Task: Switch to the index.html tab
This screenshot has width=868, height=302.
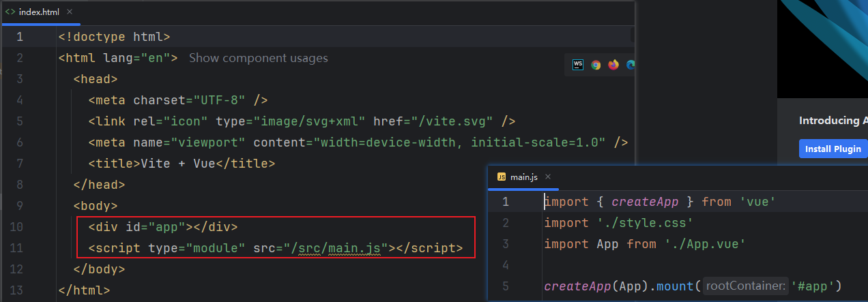Action: (41, 12)
